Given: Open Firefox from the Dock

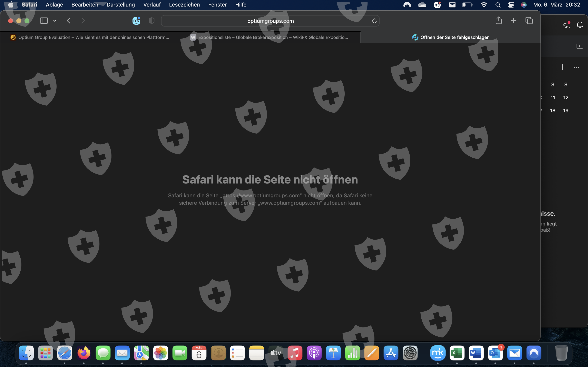Looking at the screenshot, I should point(84,353).
